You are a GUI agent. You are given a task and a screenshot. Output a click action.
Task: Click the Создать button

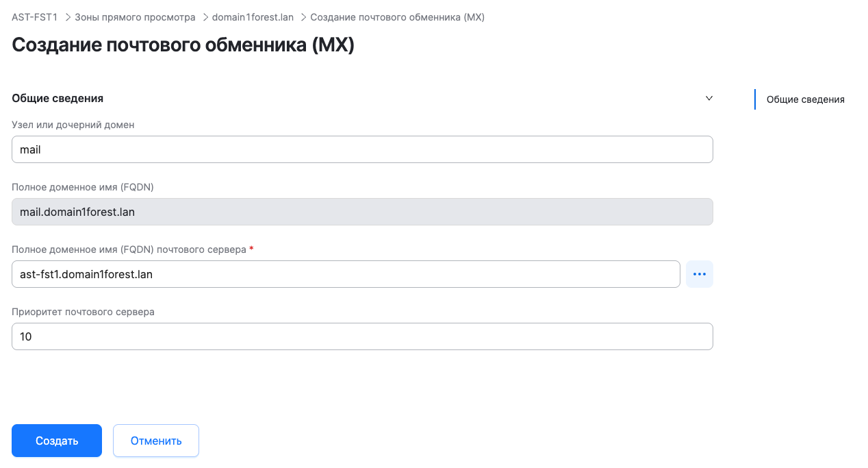[x=57, y=441]
